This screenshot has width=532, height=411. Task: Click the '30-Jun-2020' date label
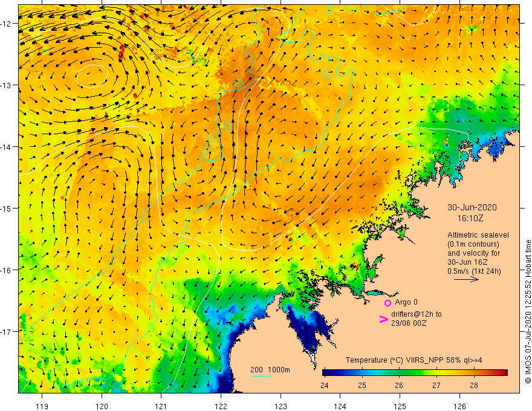[x=472, y=207]
